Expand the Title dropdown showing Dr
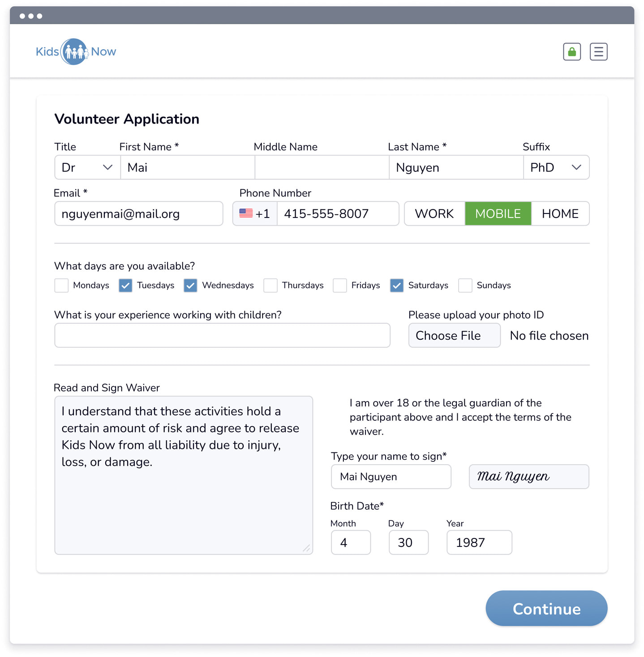 [x=87, y=167]
